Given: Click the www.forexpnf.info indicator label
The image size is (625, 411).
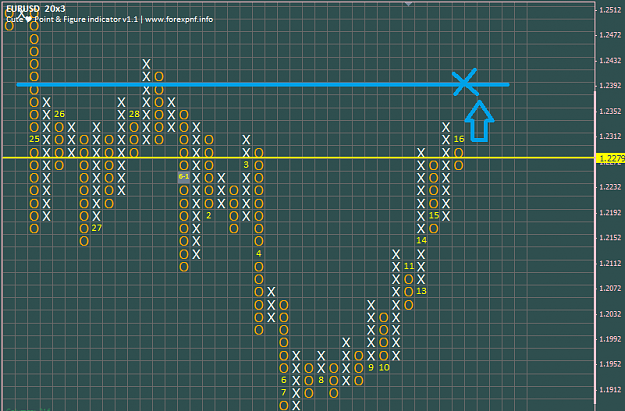Looking at the screenshot, I should (x=179, y=19).
